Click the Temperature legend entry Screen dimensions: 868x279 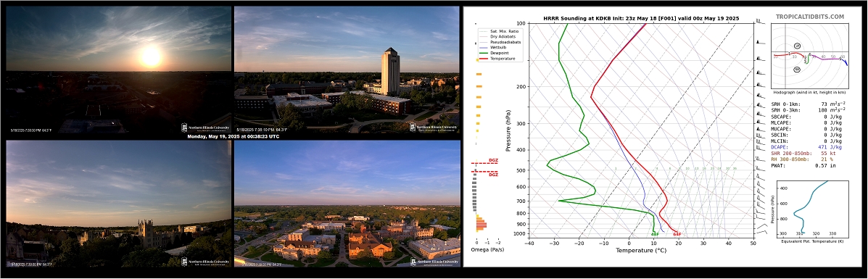pos(495,58)
